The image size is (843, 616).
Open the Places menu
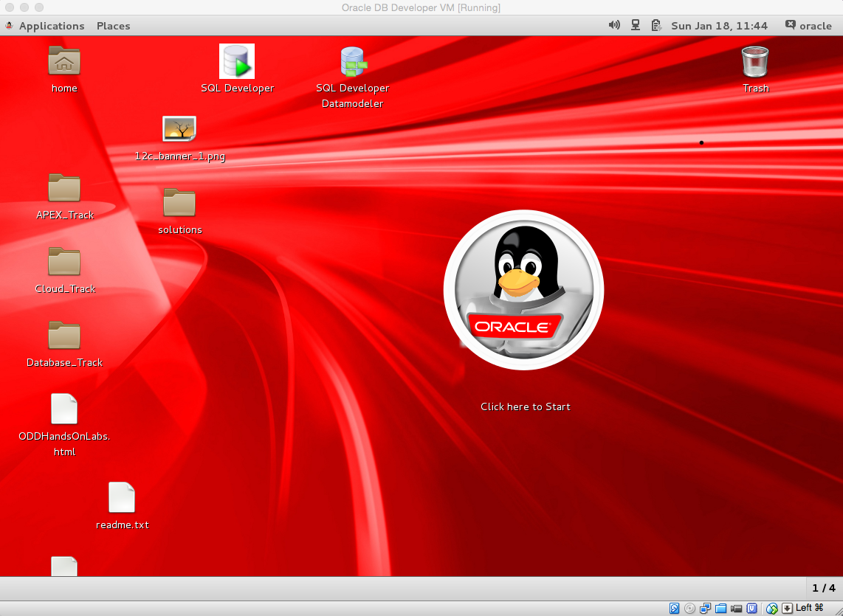[x=114, y=26]
